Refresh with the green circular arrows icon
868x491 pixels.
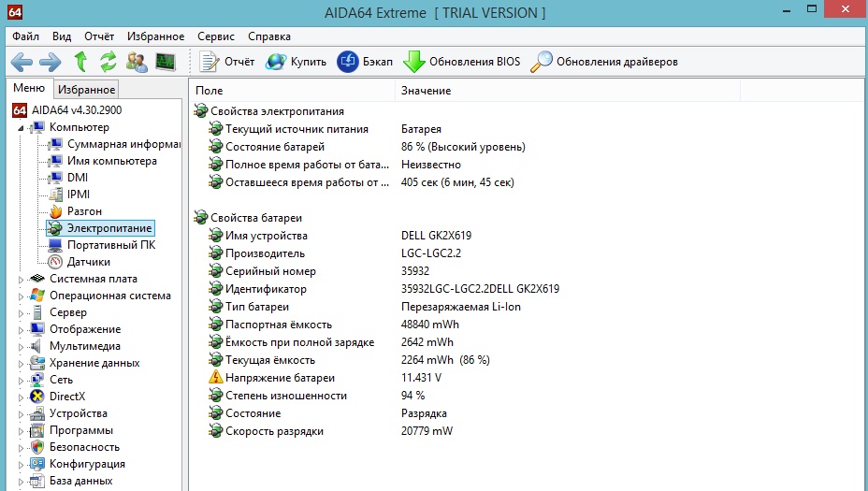(x=108, y=61)
